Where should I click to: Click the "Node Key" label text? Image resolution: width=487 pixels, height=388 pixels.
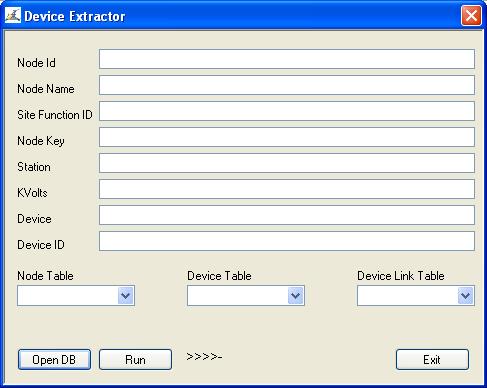point(41,141)
